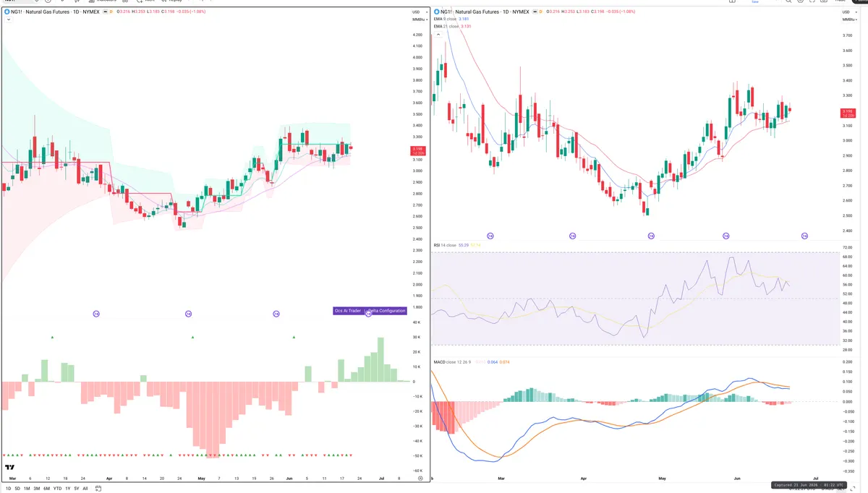Click the MACD value 0.074 in legend
This screenshot has width=868, height=493.
tap(505, 361)
